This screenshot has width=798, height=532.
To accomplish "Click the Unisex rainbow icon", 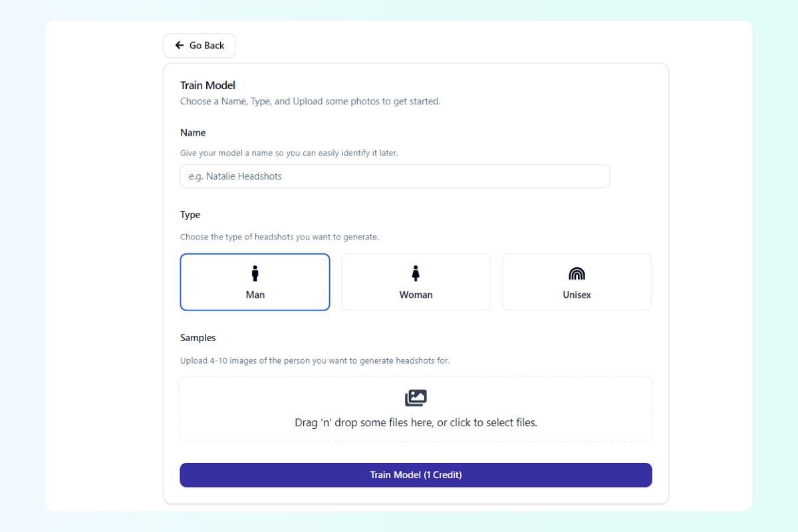I will point(577,273).
